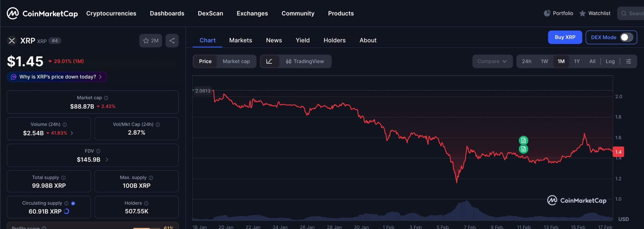Viewport: 644px width, 229px height.
Task: Select 1W time range
Action: [x=544, y=61]
